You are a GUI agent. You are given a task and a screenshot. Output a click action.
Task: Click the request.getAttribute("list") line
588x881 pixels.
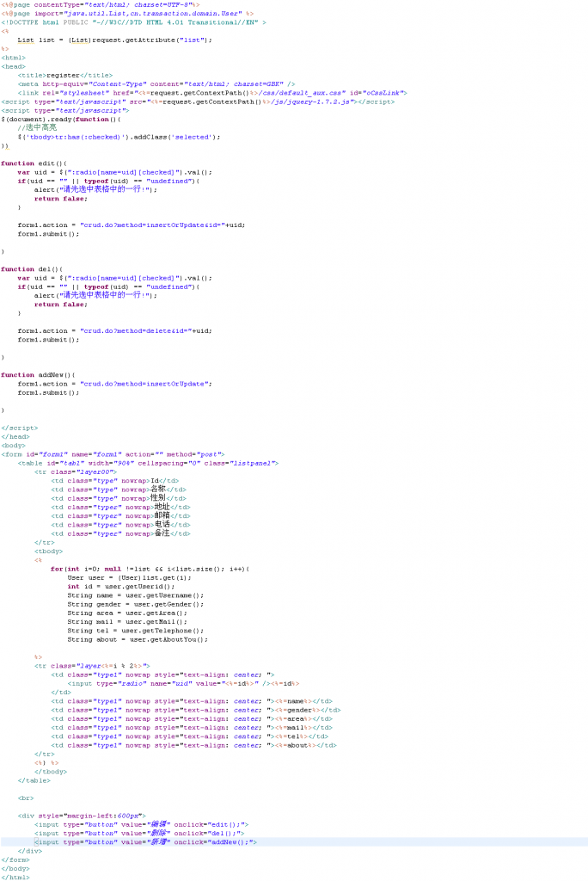click(x=114, y=40)
